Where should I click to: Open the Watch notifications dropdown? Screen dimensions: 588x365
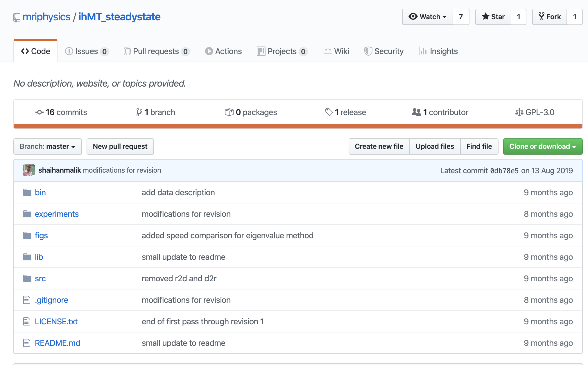(427, 17)
